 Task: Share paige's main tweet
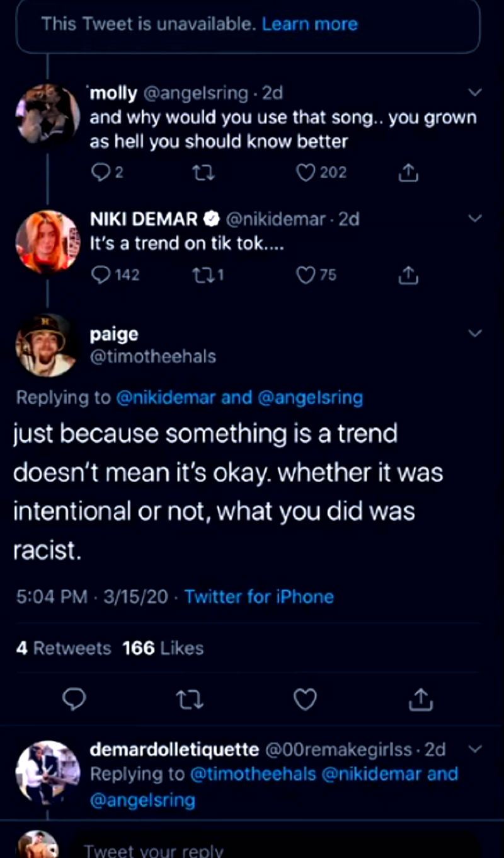coord(421,699)
